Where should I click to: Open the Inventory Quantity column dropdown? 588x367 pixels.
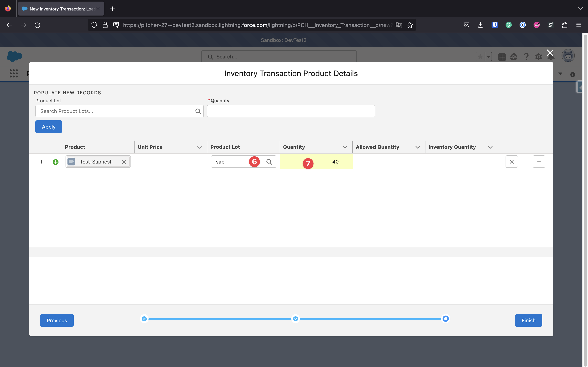(x=490, y=147)
